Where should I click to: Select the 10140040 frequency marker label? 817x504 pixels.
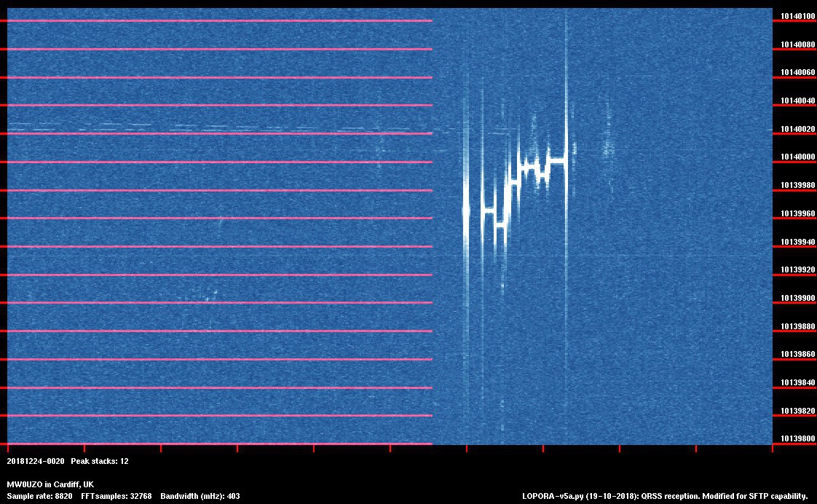point(797,101)
